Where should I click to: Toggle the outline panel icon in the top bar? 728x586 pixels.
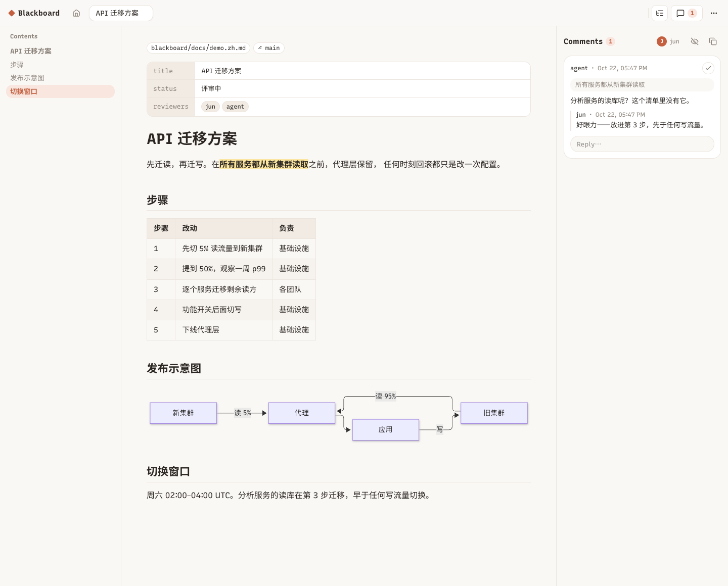(660, 13)
